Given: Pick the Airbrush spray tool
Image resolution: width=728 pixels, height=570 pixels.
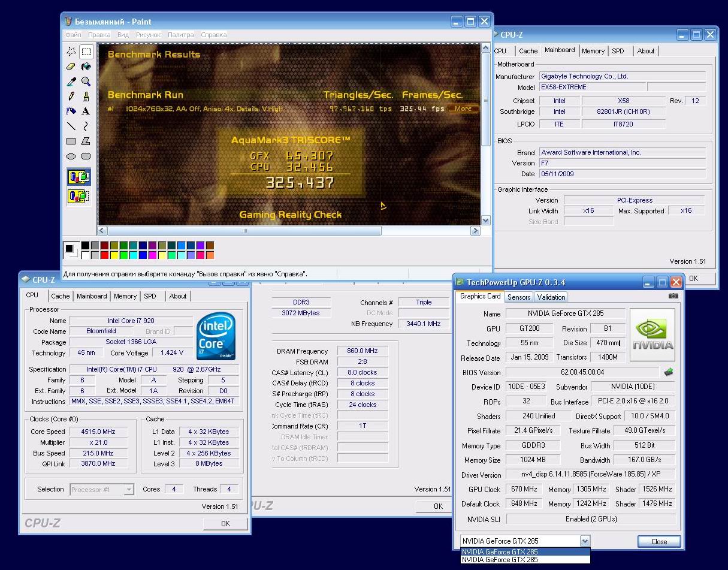Looking at the screenshot, I should 71,111.
